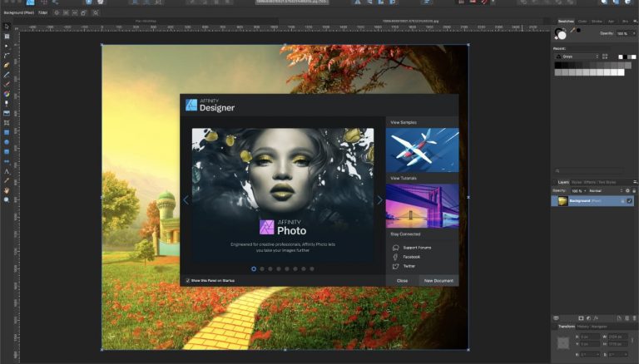The height and width of the screenshot is (364, 639).
Task: Select the Zoom magnifier tool
Action: coord(7,200)
